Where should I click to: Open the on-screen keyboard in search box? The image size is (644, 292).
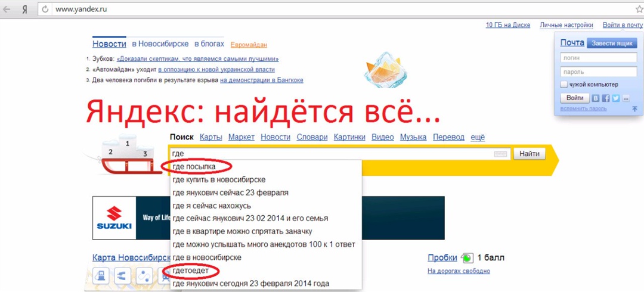(500, 154)
